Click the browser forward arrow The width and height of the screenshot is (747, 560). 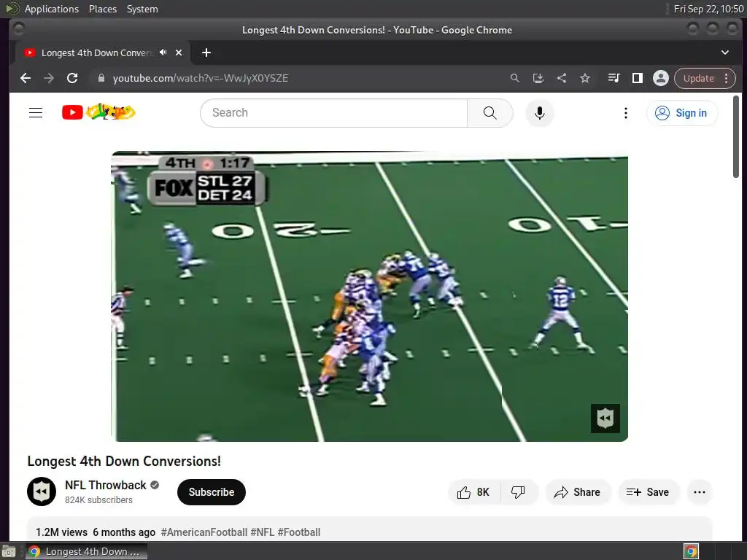click(49, 78)
